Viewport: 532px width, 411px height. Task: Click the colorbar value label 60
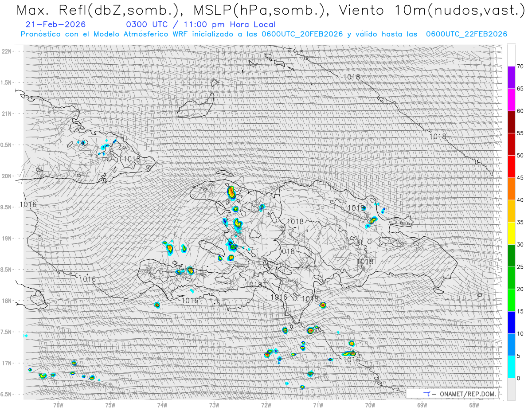coord(521,111)
